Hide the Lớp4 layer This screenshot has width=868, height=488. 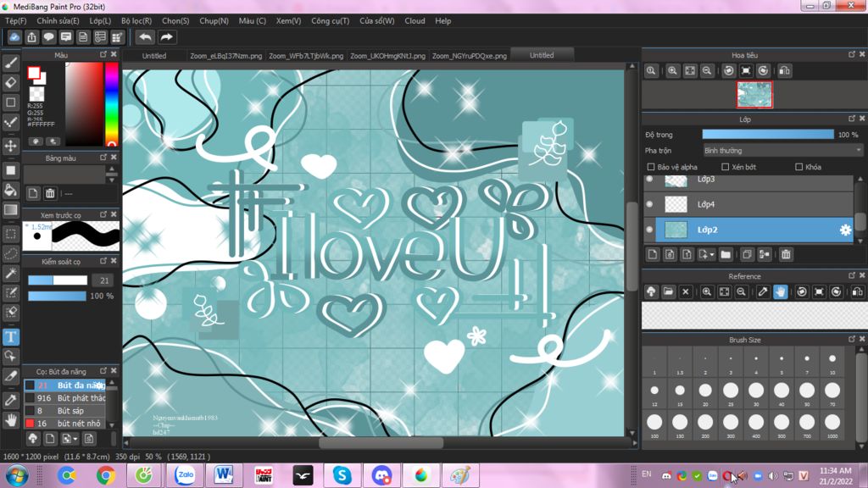point(650,204)
